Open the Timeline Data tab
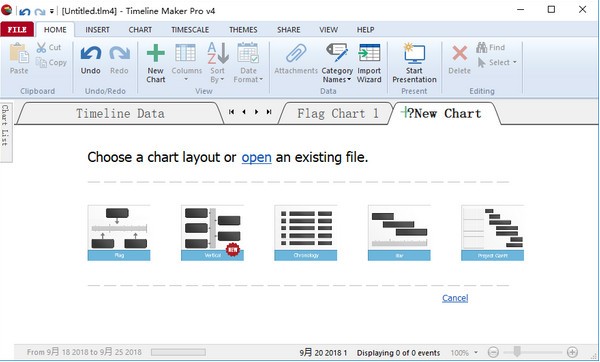Image resolution: width=600 pixels, height=362 pixels. [x=120, y=113]
